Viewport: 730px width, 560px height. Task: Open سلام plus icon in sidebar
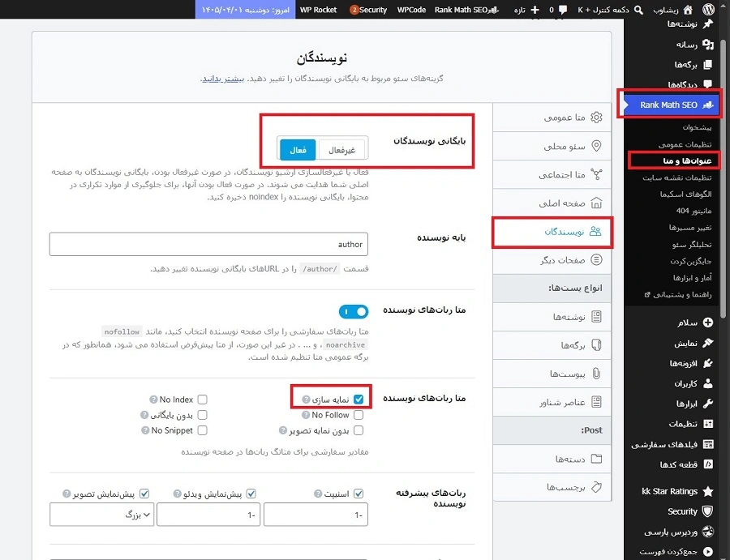click(x=707, y=323)
